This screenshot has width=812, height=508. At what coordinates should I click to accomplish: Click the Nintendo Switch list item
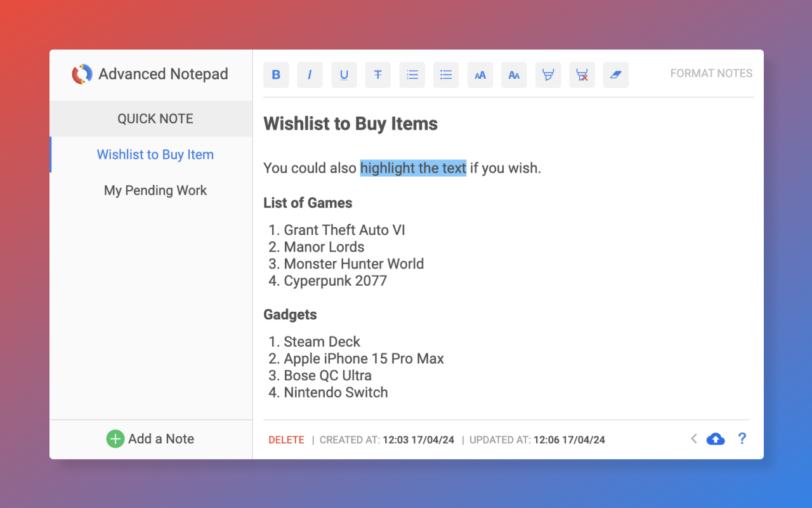point(336,392)
